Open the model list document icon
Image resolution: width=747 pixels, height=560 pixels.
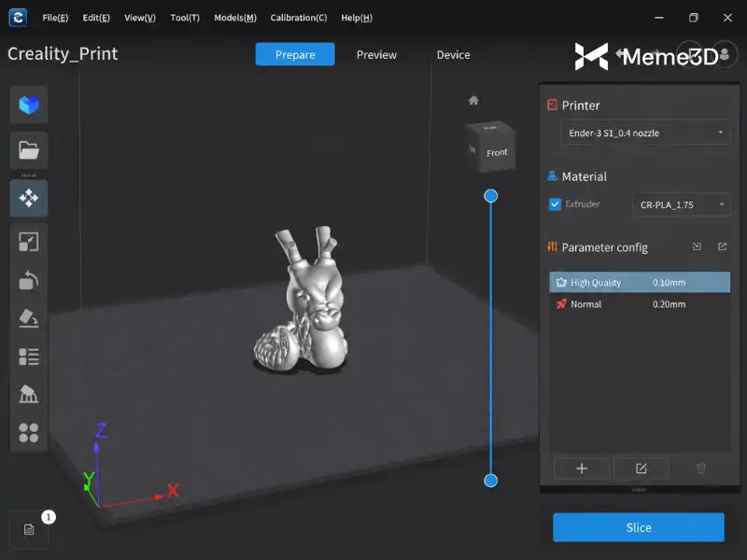[29, 529]
